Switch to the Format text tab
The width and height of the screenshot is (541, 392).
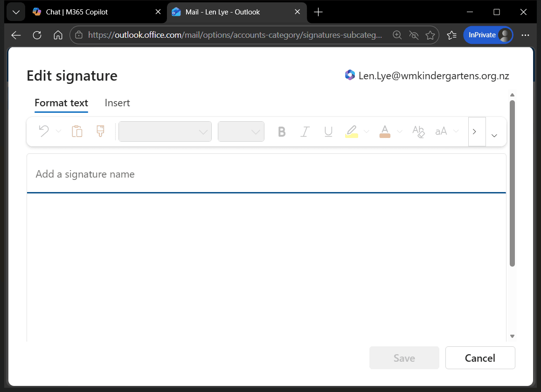[62, 103]
